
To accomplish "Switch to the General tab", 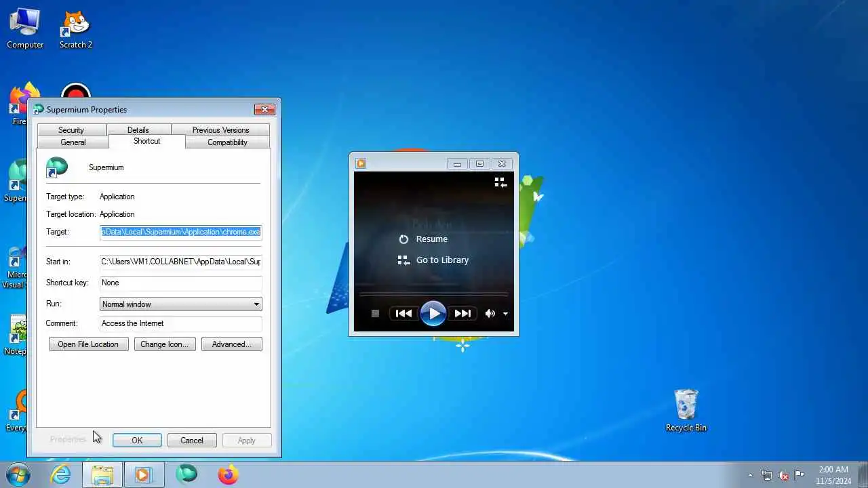I will click(73, 142).
